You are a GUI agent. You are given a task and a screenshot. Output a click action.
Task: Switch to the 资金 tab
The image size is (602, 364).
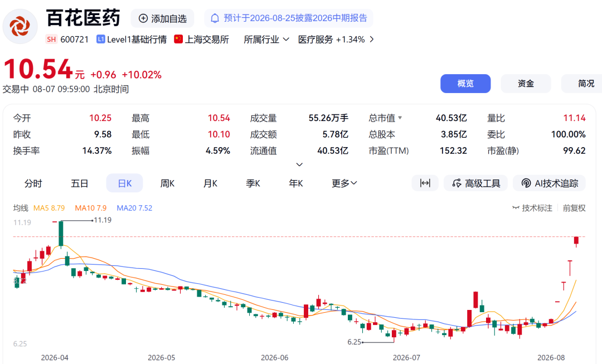[x=526, y=84]
